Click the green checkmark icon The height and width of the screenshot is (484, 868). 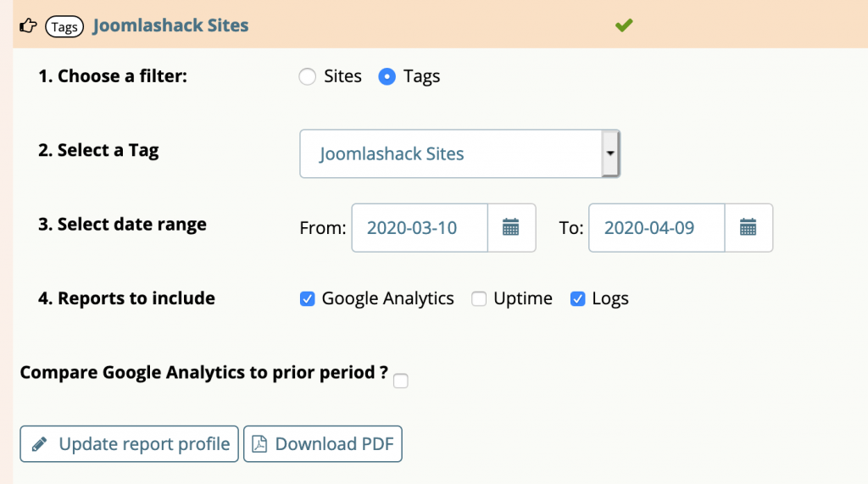point(624,25)
